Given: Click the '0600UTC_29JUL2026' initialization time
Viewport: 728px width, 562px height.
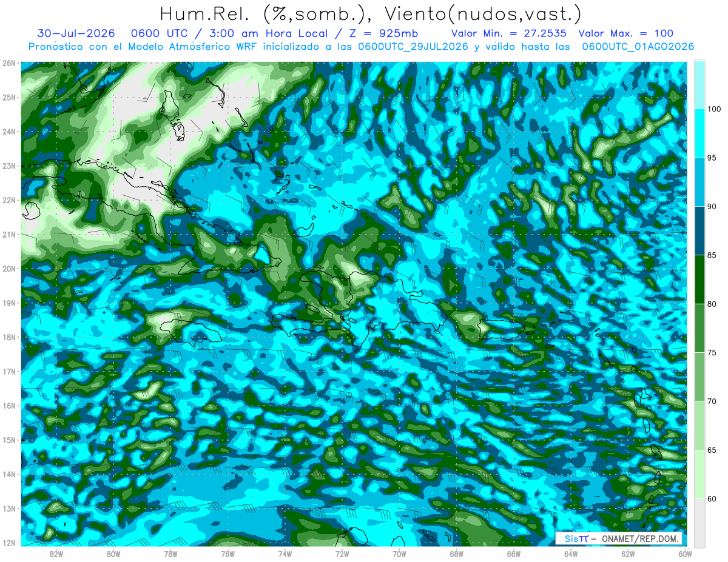Looking at the screenshot, I should coord(413,47).
